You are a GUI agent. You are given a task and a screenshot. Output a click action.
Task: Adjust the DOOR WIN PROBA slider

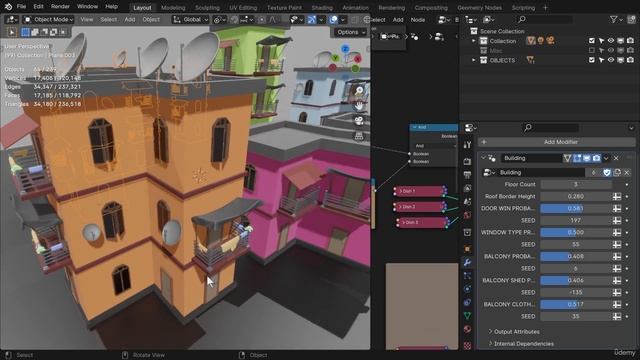coord(576,208)
